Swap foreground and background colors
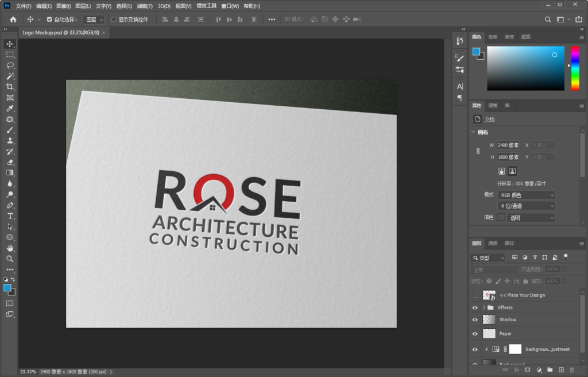Viewport: 588px width, 377px height. [13, 279]
